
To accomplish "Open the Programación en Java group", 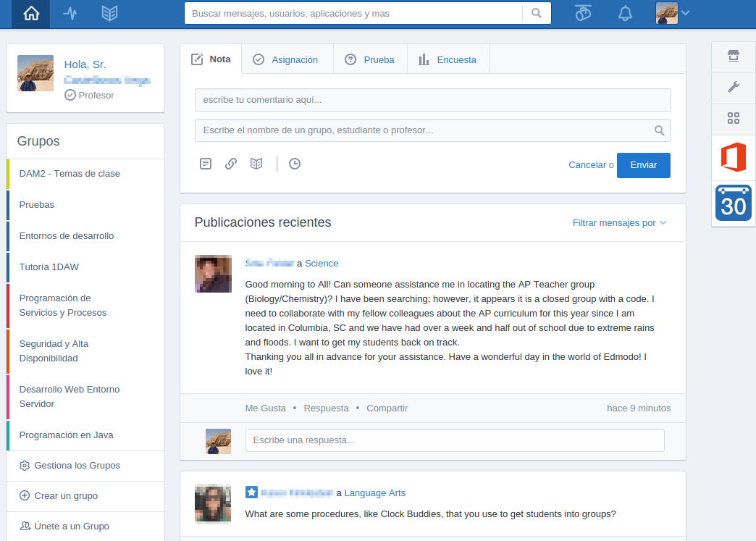I will (66, 435).
